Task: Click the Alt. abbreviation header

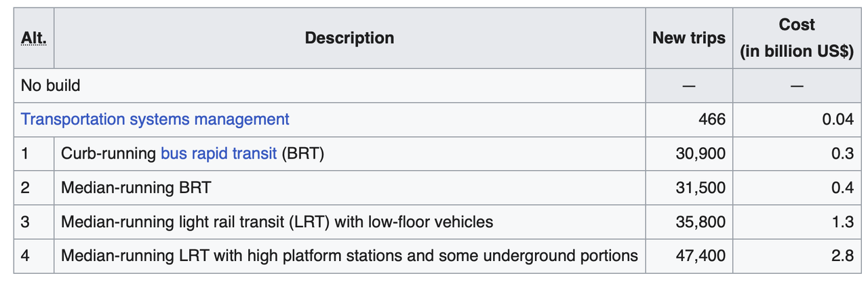Action: [x=34, y=38]
